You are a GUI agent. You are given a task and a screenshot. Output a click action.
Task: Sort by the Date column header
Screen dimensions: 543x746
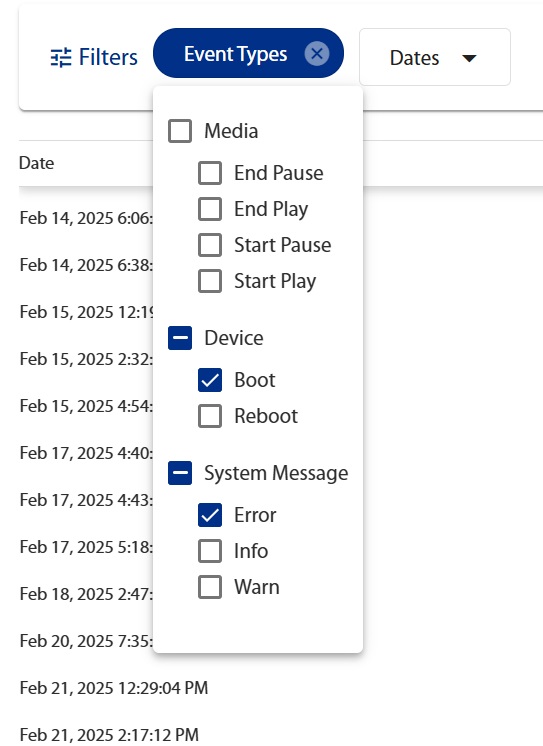[37, 163]
